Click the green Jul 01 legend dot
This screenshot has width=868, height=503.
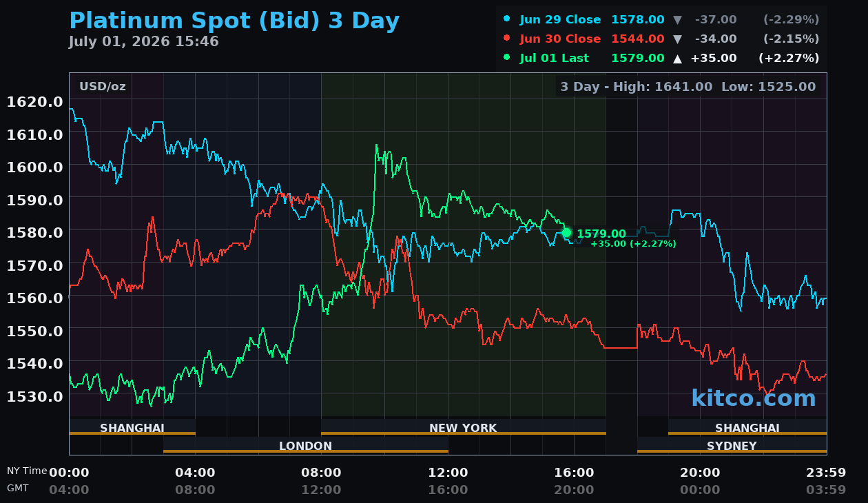[507, 58]
